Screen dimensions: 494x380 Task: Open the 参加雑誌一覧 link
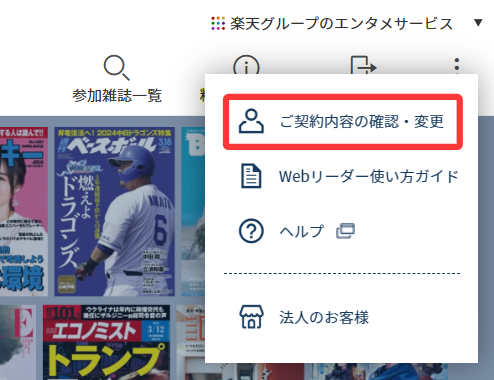117,96
